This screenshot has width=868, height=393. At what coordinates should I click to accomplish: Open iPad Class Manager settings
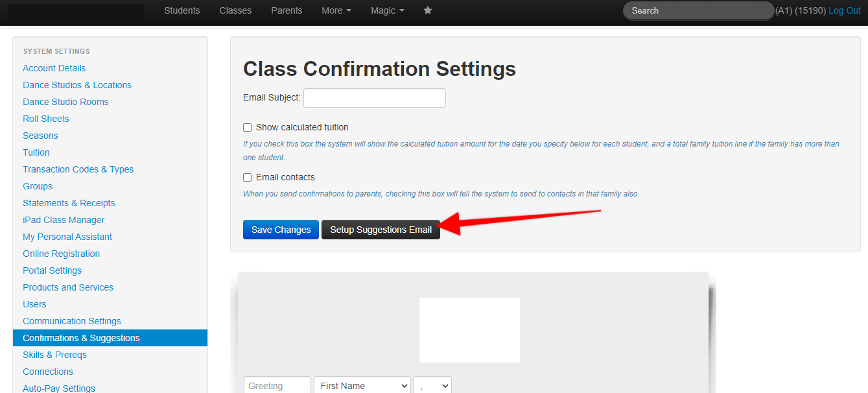coord(64,220)
